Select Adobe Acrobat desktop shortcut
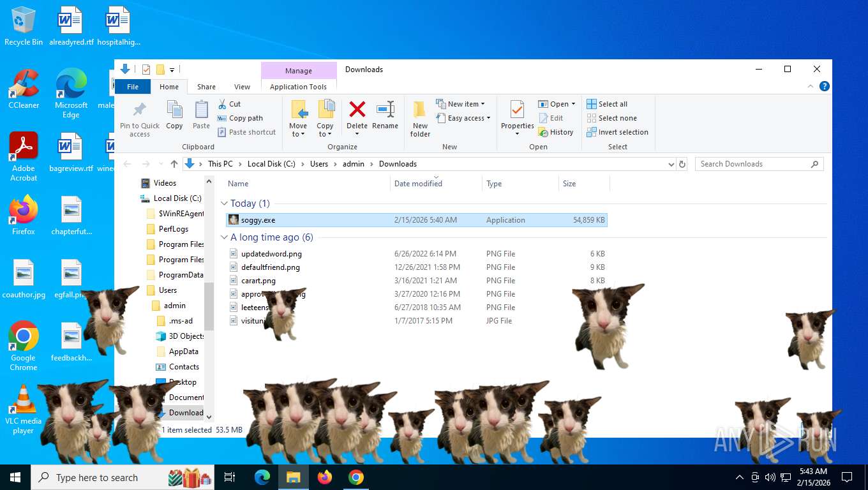The height and width of the screenshot is (490, 868). (x=24, y=156)
